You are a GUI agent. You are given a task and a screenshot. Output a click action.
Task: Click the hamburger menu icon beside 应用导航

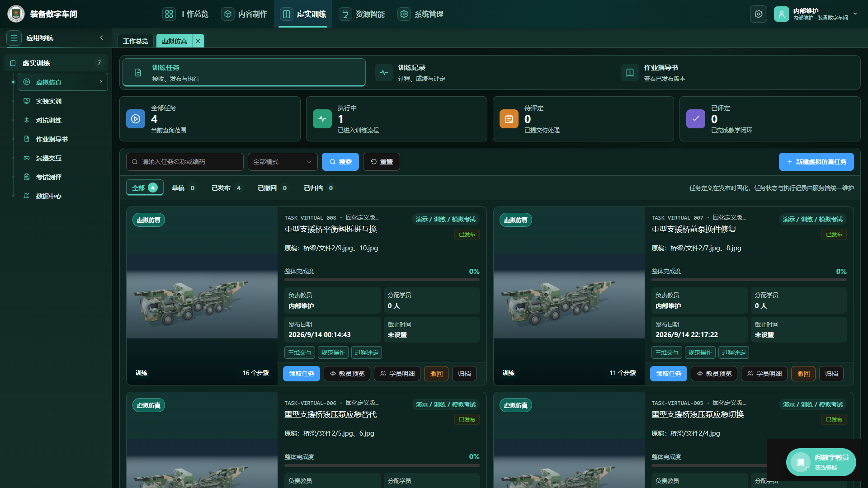14,38
